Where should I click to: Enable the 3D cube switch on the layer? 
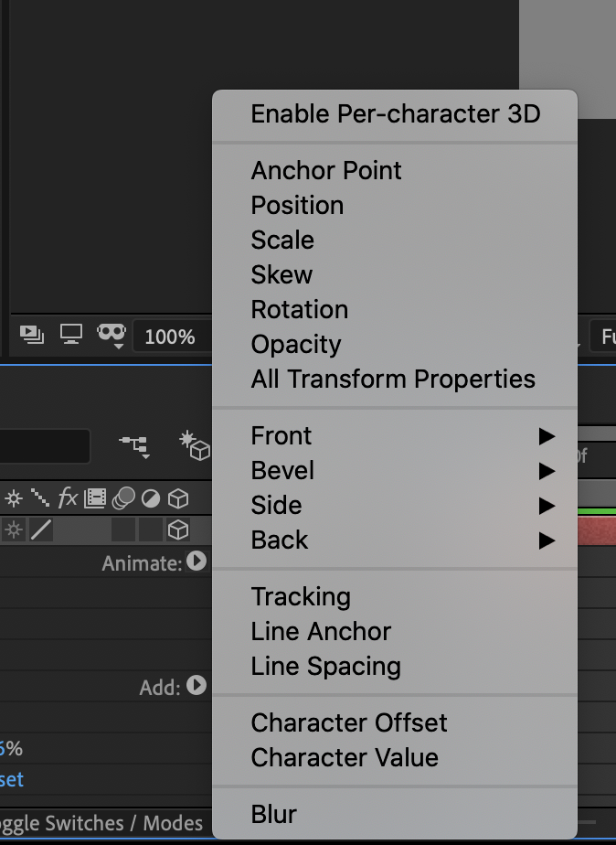(x=177, y=529)
